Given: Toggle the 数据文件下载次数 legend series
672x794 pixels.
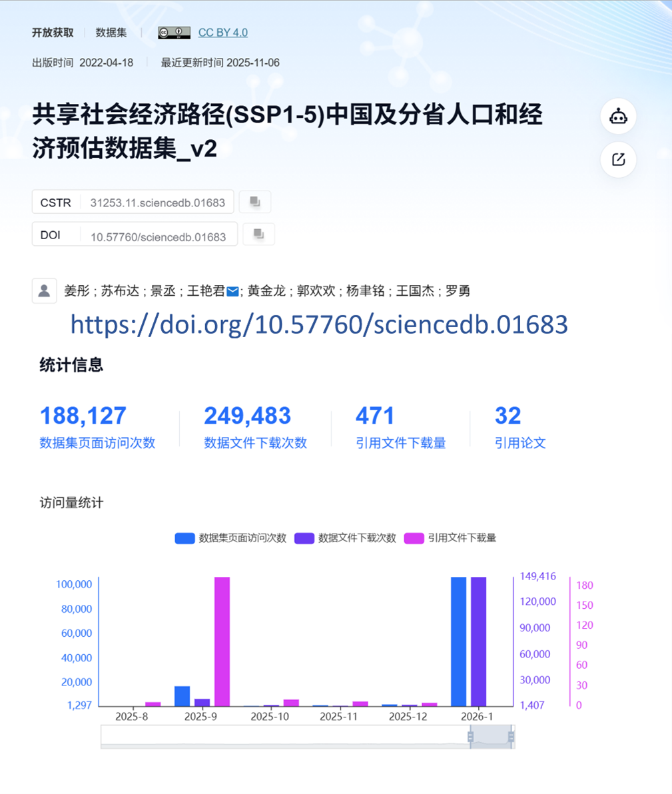Looking at the screenshot, I should [x=345, y=538].
